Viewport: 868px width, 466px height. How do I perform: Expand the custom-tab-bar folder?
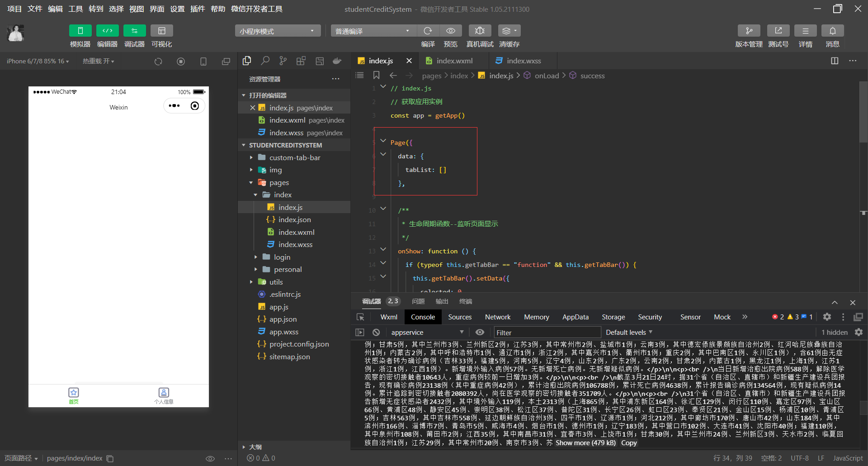pos(294,157)
